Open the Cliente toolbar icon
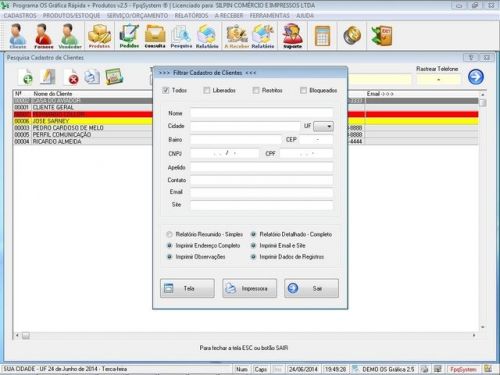 (x=18, y=36)
